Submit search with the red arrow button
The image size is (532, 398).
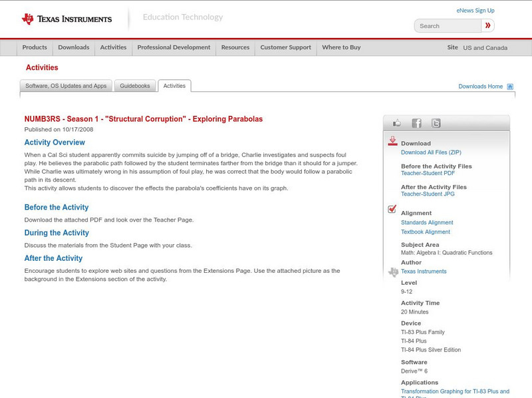[x=487, y=25]
